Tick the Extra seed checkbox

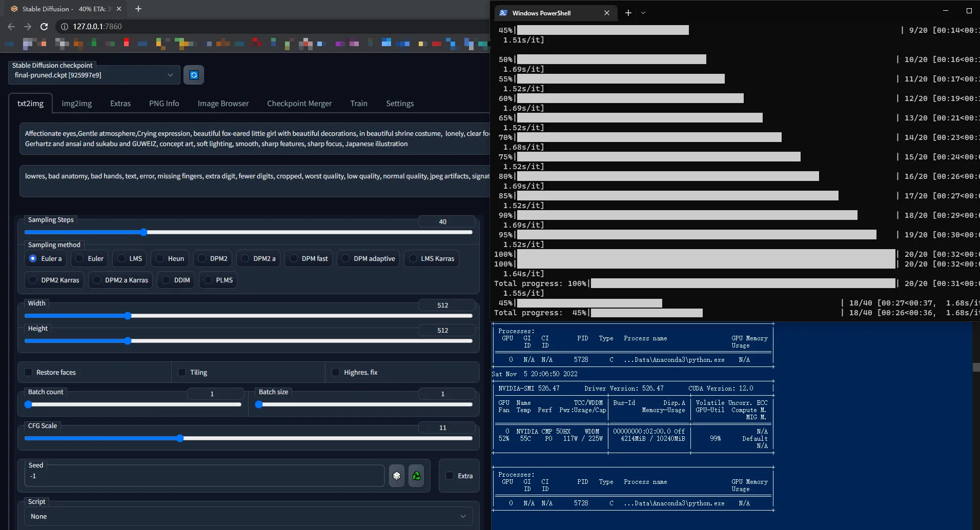pos(450,476)
